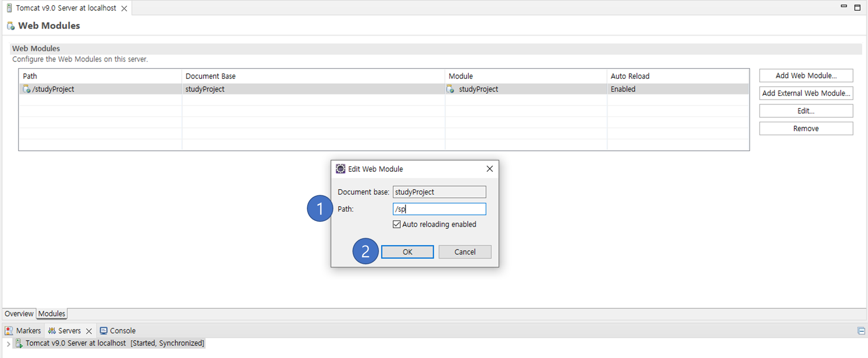The image size is (868, 358).
Task: Select the /studyProject path cell
Action: (x=100, y=89)
